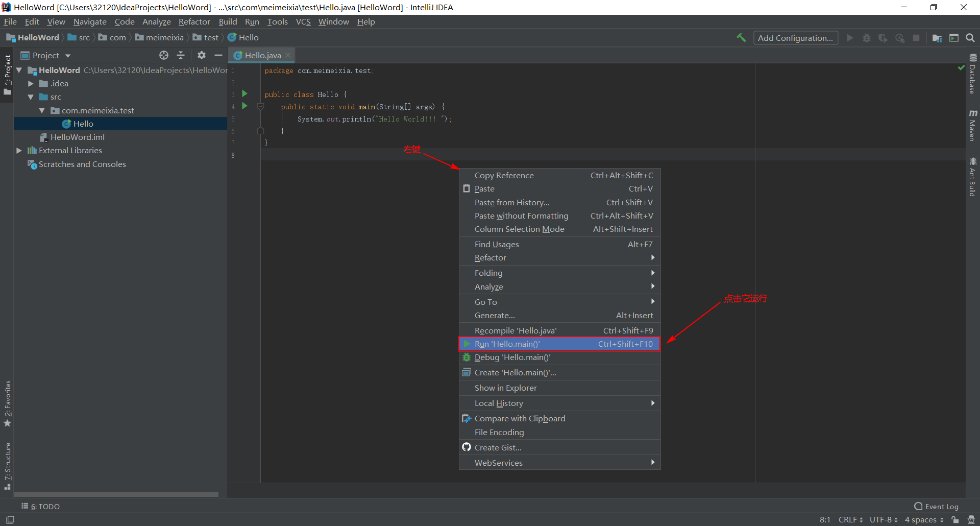The image size is (980, 526).
Task: Choose Debug 'Hello.main()' menu entry
Action: pos(560,357)
